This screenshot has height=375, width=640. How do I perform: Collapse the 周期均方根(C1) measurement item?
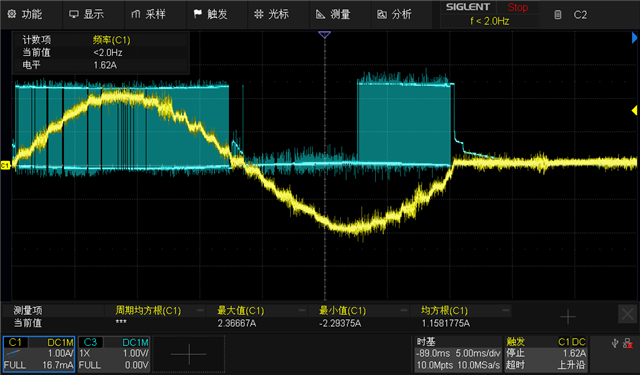200,311
